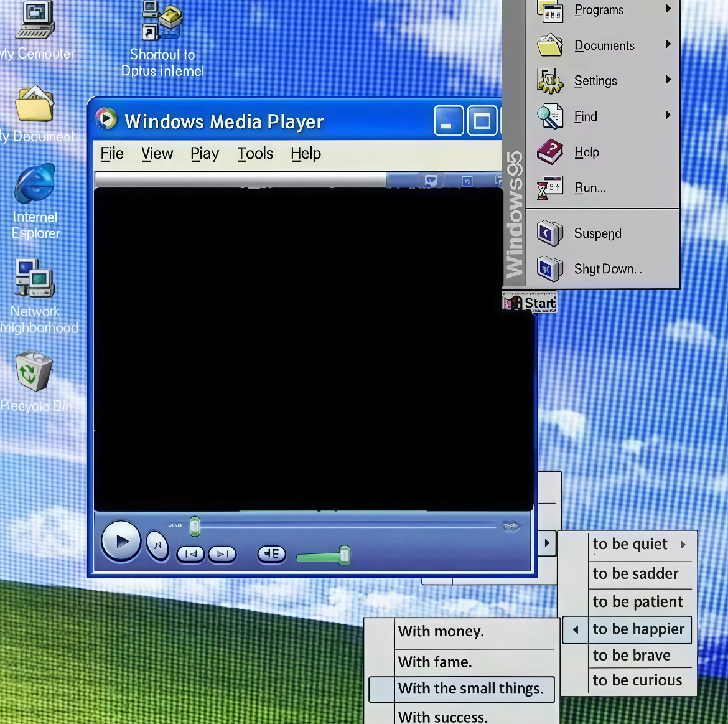Click the Previous track button
Image resolution: width=728 pixels, height=724 pixels.
click(190, 553)
